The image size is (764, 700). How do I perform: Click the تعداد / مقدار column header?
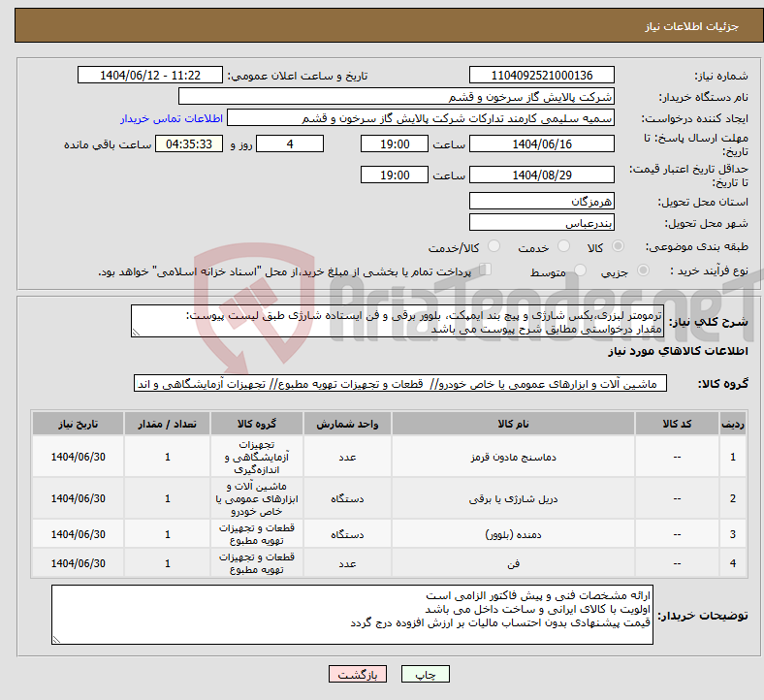point(167,424)
